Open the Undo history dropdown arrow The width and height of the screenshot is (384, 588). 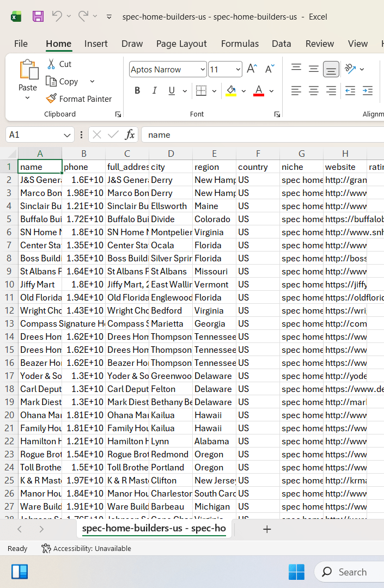click(69, 16)
